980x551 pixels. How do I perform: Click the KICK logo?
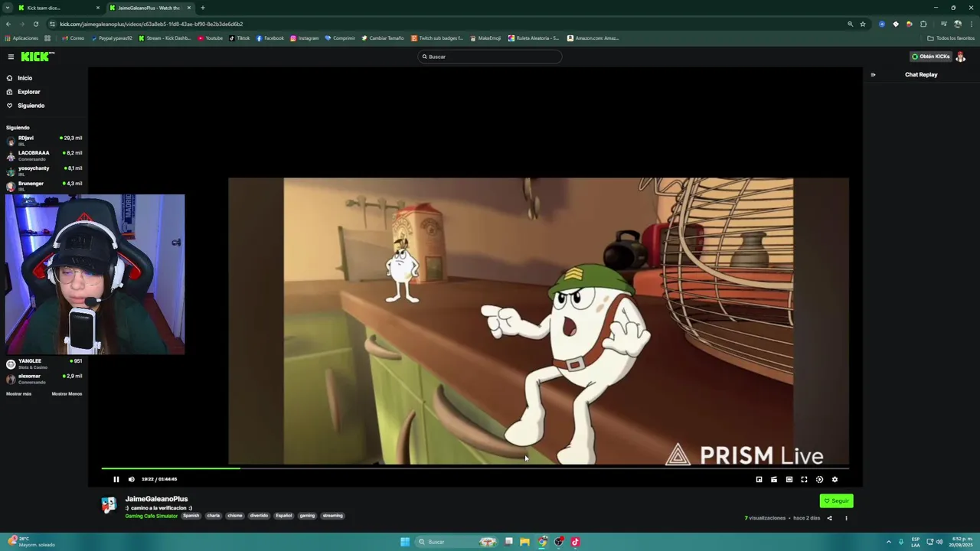coord(38,57)
